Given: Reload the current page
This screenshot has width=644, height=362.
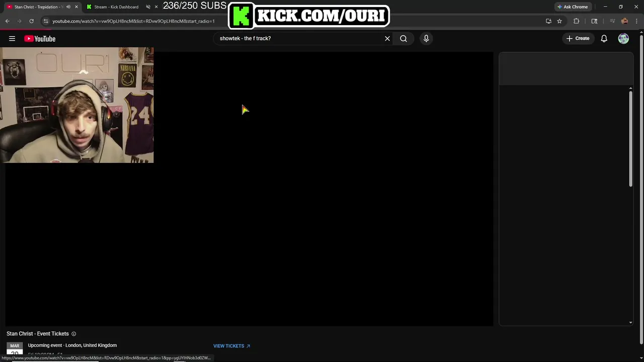Looking at the screenshot, I should pos(31,21).
